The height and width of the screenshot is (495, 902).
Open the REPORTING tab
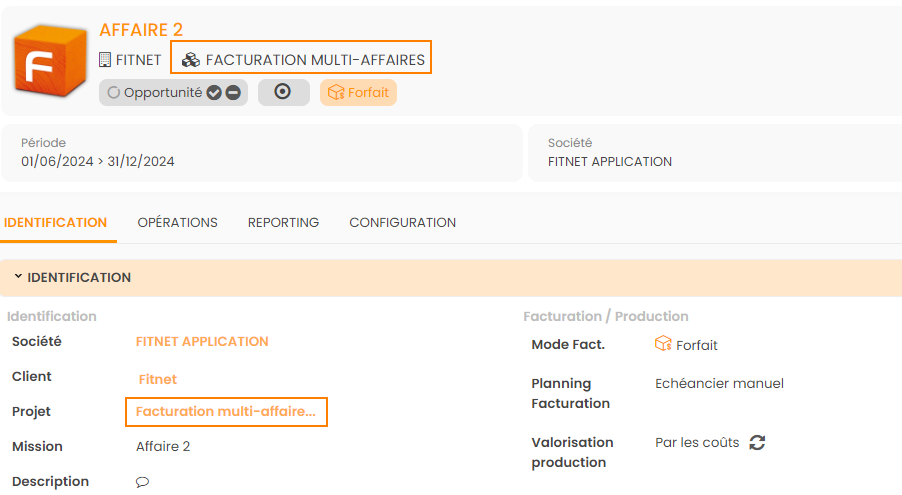(283, 223)
